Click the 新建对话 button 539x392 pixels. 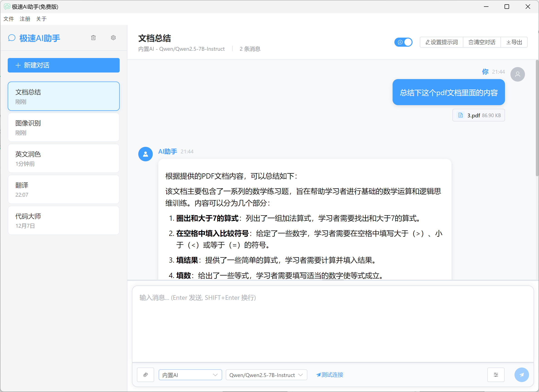[x=64, y=65]
